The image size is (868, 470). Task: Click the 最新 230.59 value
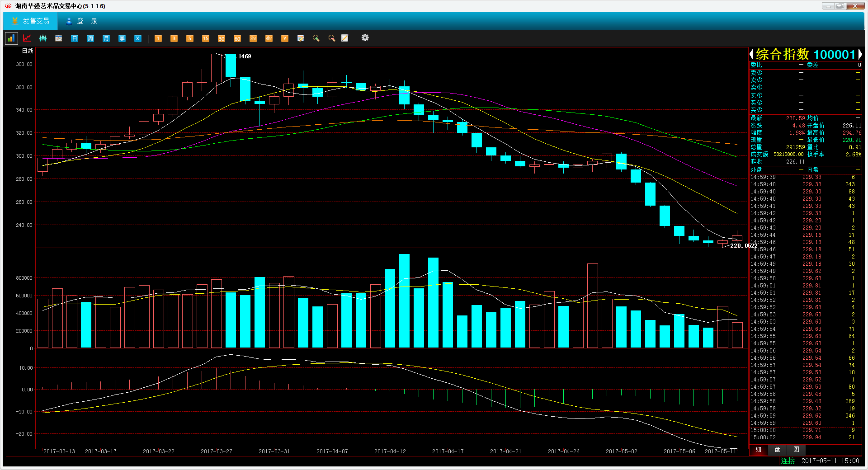coord(795,118)
